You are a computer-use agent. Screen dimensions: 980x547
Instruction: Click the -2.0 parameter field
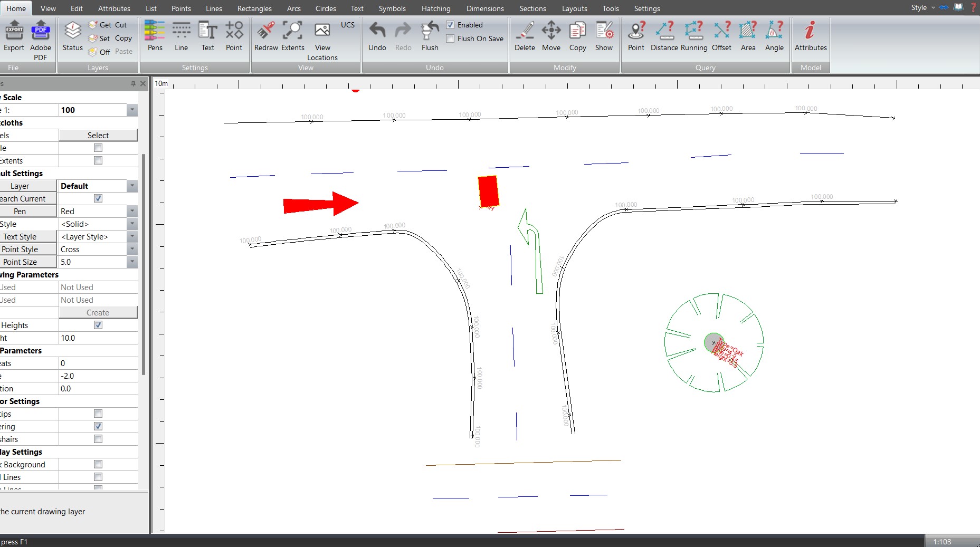tap(98, 376)
